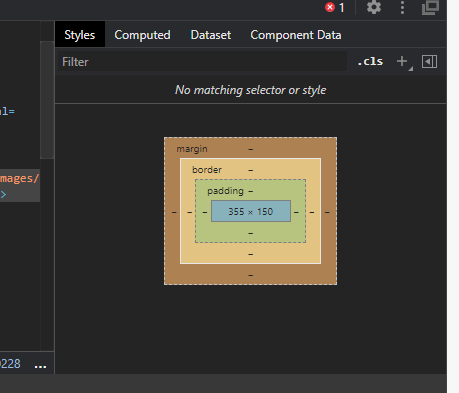Screen dimensions: 459x393
Task: Click the border region label
Action: coord(207,170)
